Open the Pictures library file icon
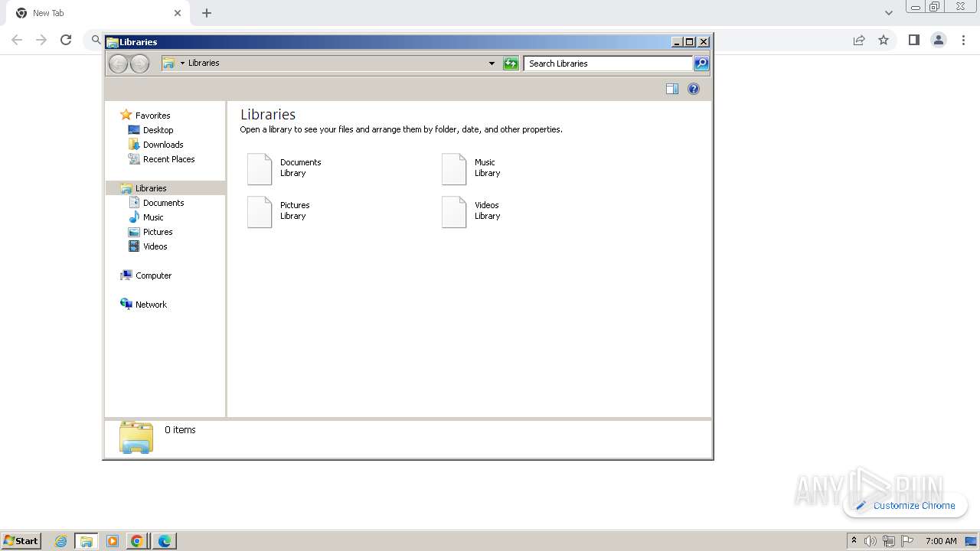 260,212
